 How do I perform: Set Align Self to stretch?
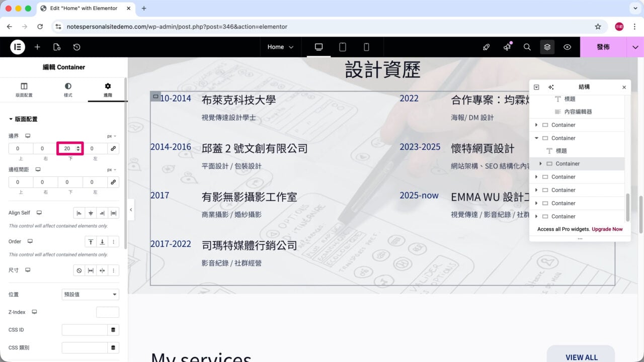pyautogui.click(x=114, y=213)
